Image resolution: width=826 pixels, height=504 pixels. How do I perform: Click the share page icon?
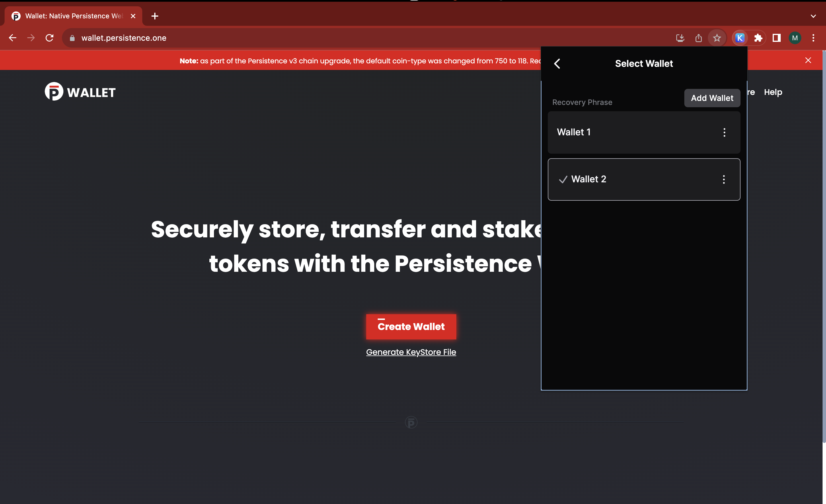click(x=698, y=38)
